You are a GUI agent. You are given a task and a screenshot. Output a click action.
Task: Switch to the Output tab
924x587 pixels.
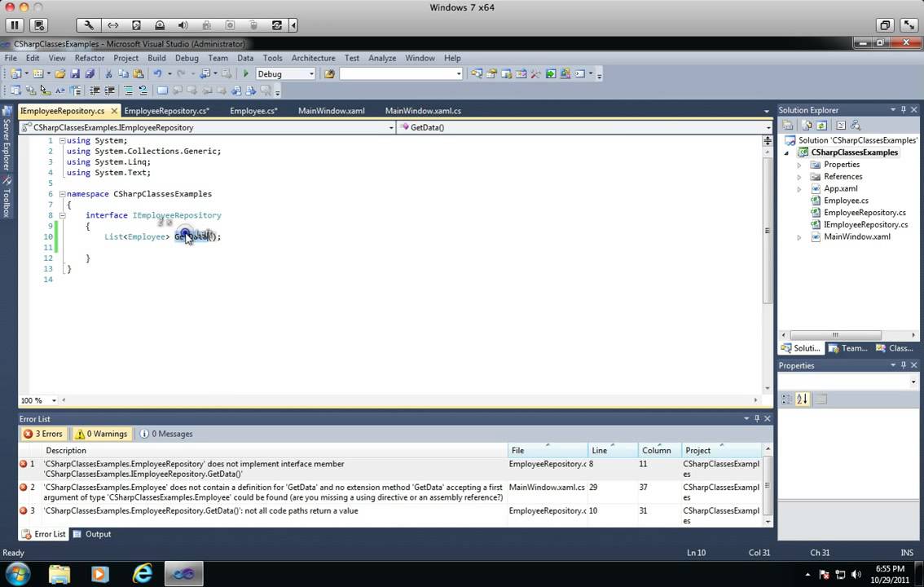click(92, 534)
